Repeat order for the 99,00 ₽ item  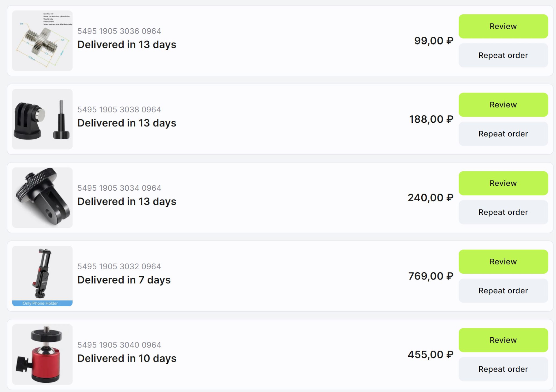point(503,55)
